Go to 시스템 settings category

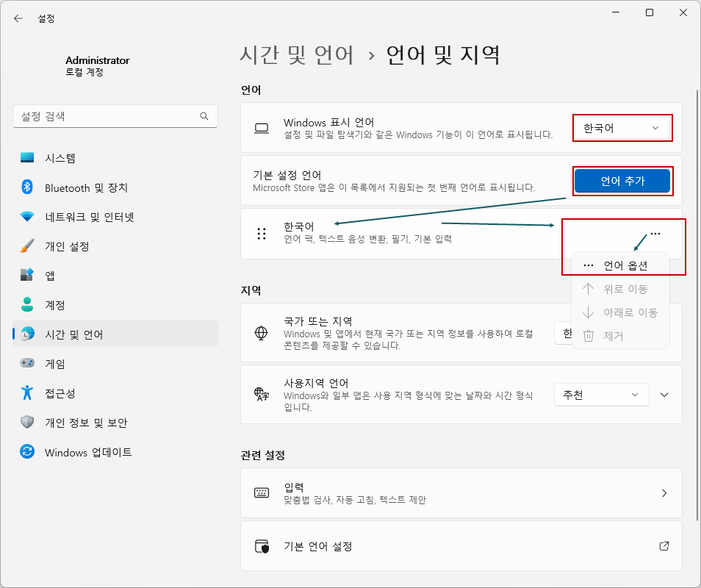coord(115,158)
